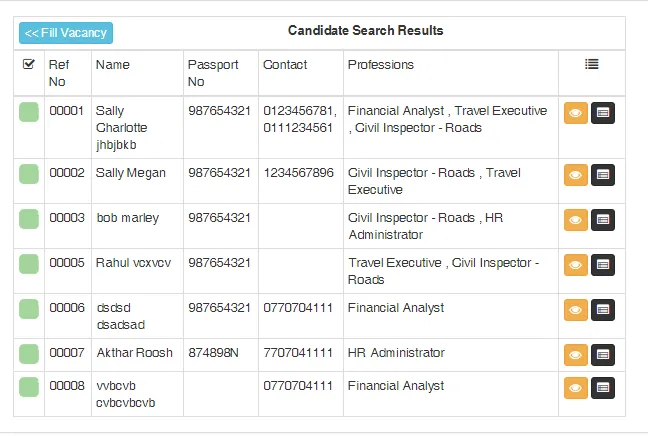Open the black card icon for Rahul vcxvcv
This screenshot has height=437, width=648.
(603, 265)
